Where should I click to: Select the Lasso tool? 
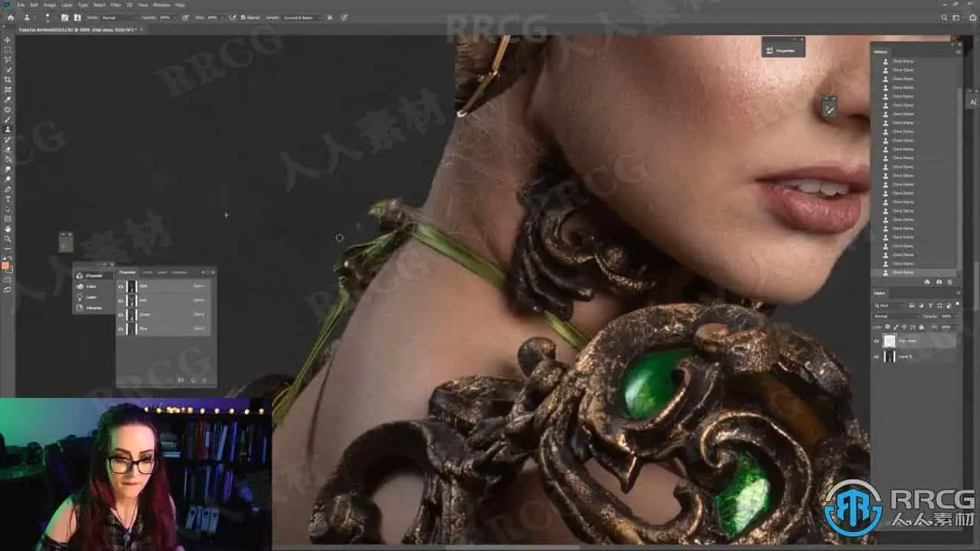tap(8, 60)
